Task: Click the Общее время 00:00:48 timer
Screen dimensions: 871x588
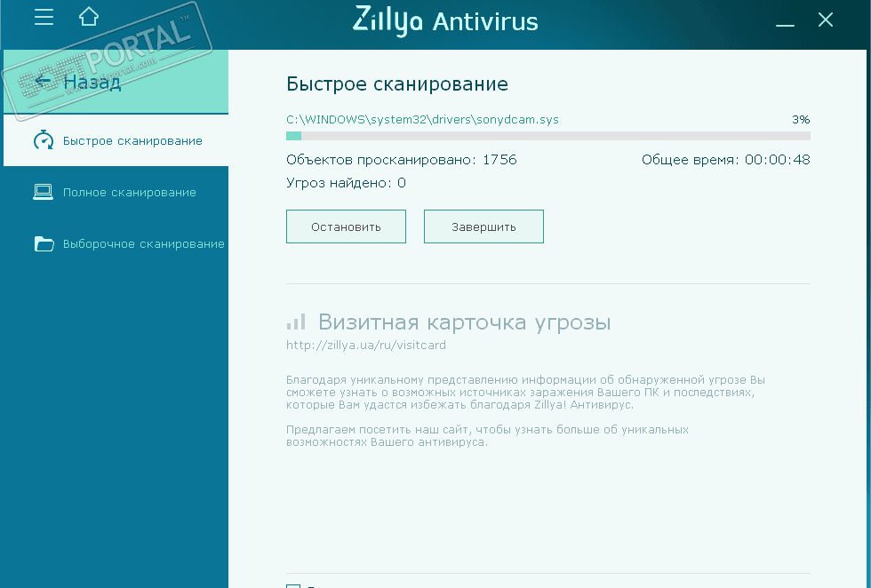Action: click(x=726, y=160)
